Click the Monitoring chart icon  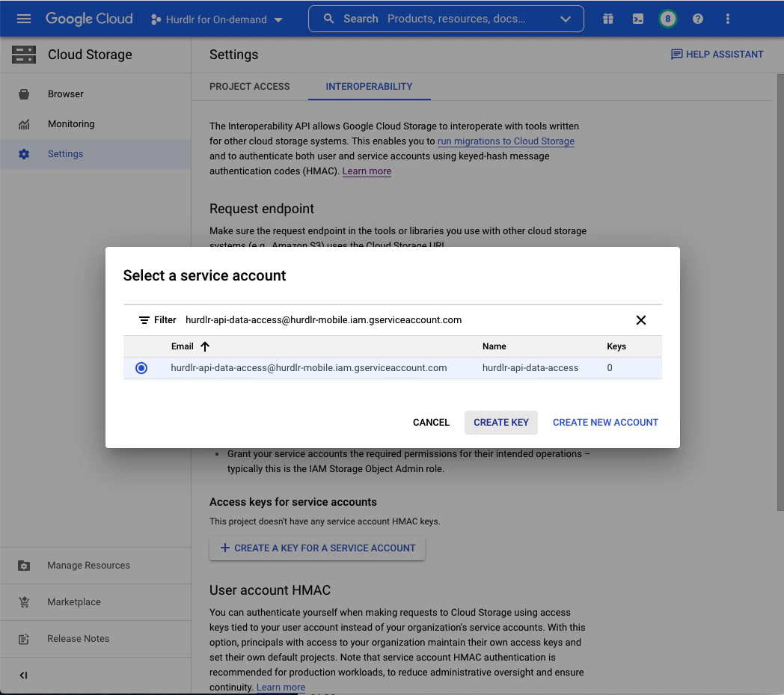pyautogui.click(x=23, y=124)
